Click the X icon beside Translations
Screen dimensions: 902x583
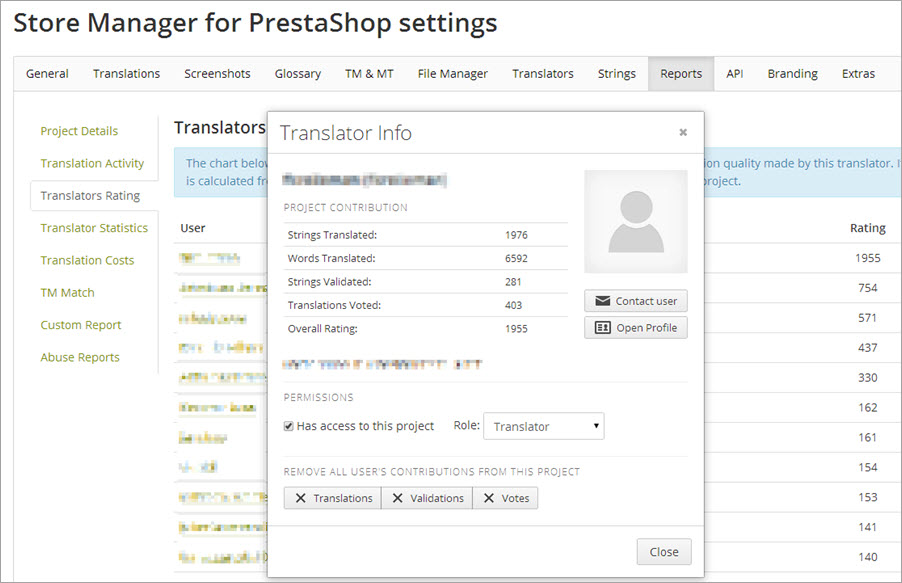pyautogui.click(x=300, y=498)
